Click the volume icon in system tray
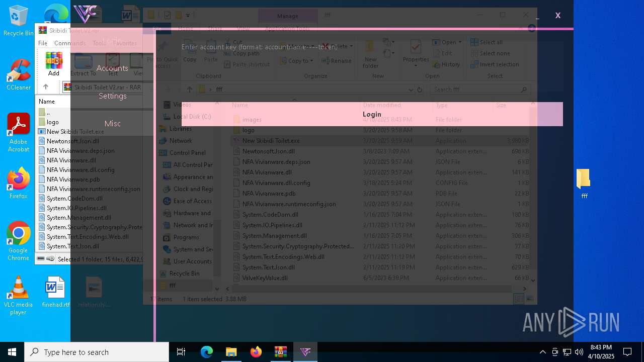This screenshot has width=644, height=362. click(x=579, y=352)
